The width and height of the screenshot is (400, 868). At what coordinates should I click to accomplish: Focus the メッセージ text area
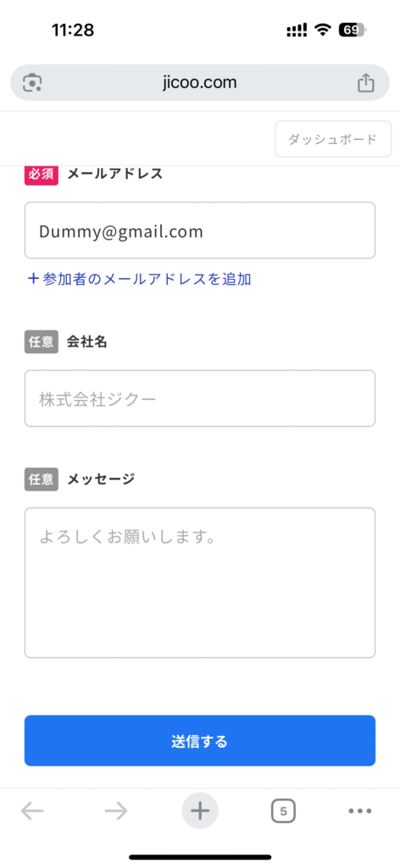click(x=200, y=582)
